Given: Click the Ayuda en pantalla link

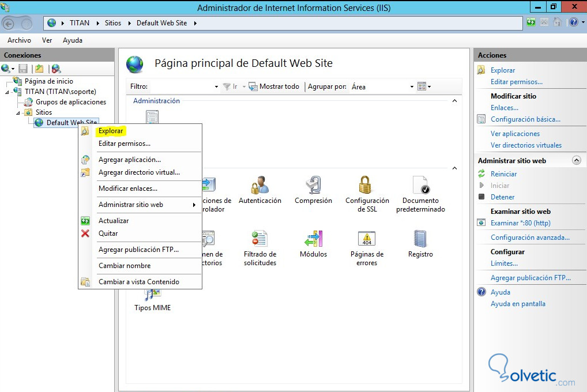Looking at the screenshot, I should tap(518, 304).
